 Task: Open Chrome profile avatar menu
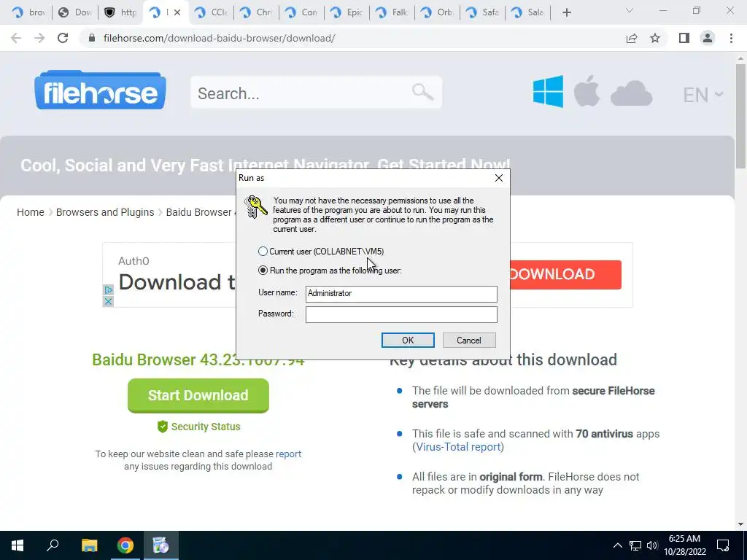pos(708,38)
